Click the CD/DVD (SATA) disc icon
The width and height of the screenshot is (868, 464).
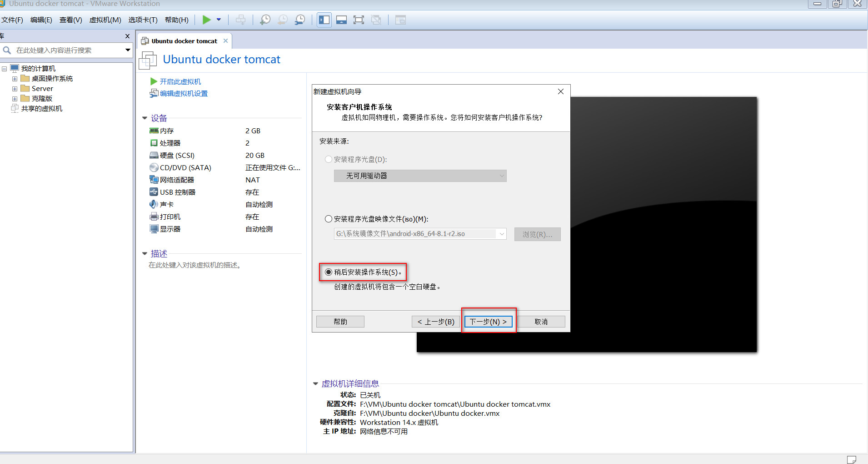click(x=154, y=167)
